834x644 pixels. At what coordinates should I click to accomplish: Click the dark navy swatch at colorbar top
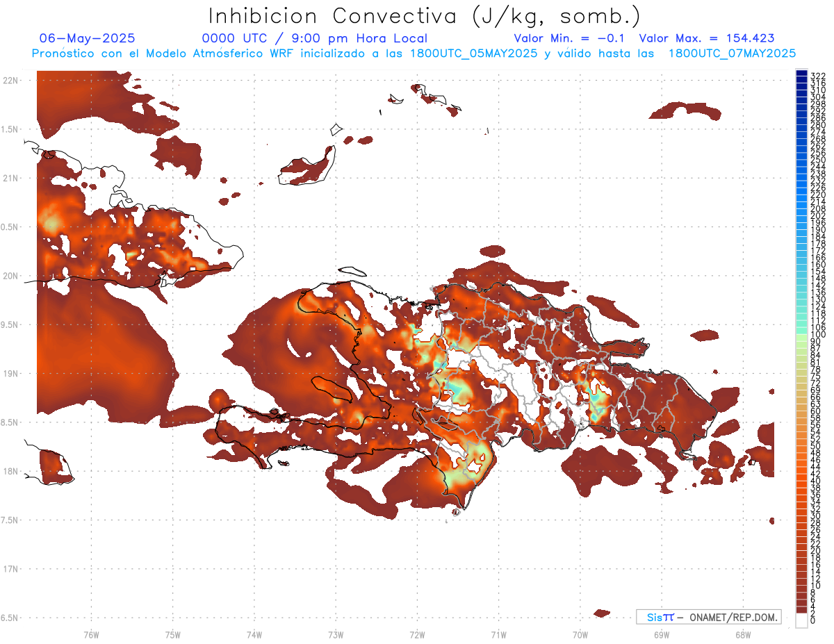point(801,74)
